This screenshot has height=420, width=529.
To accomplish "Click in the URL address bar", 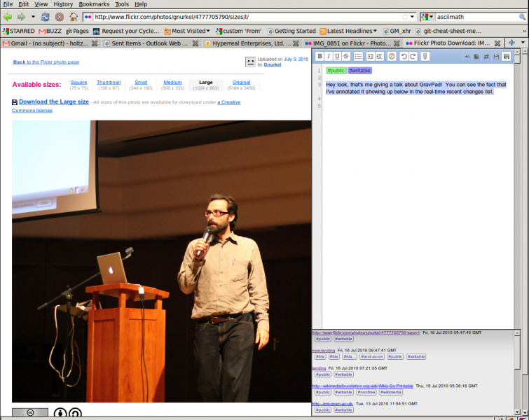I will 247,17.
